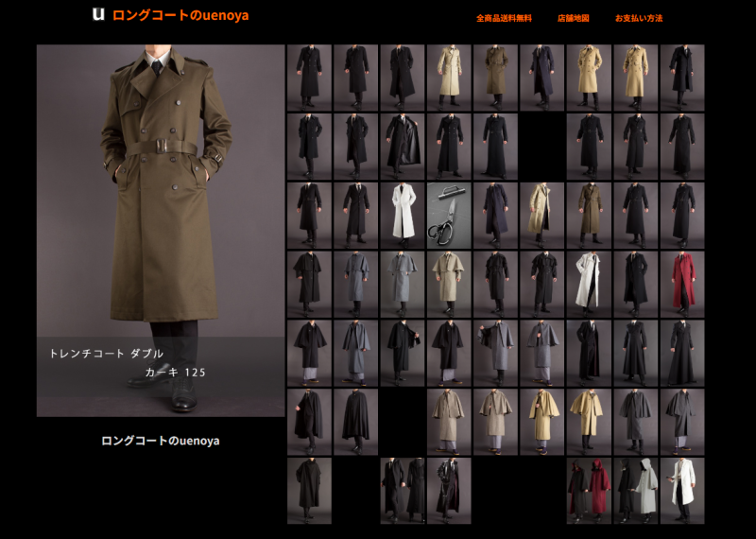Go to the 店舗地図 store map page

click(x=573, y=18)
